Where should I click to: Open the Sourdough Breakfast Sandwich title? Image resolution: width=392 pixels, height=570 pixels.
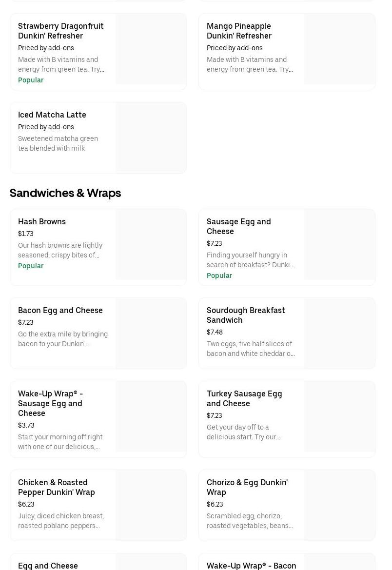[246, 315]
